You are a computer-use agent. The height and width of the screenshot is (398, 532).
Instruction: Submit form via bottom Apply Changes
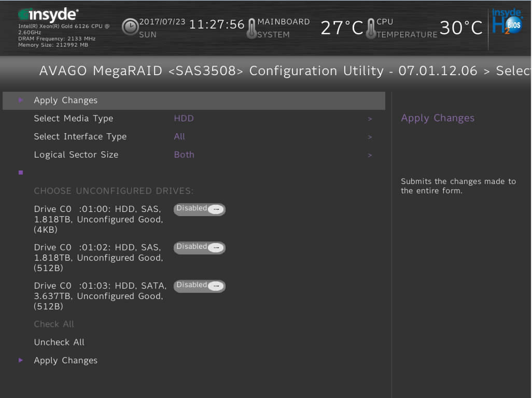(65, 360)
